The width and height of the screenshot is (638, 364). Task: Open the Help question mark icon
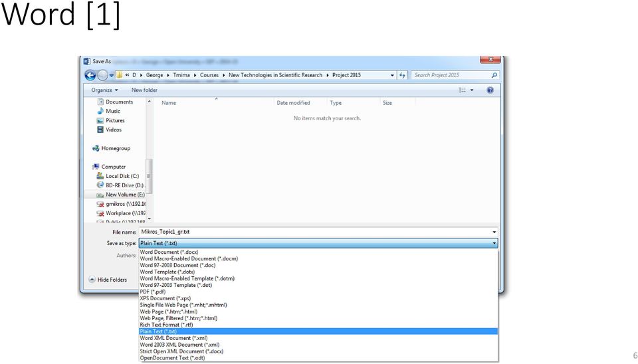pyautogui.click(x=490, y=90)
